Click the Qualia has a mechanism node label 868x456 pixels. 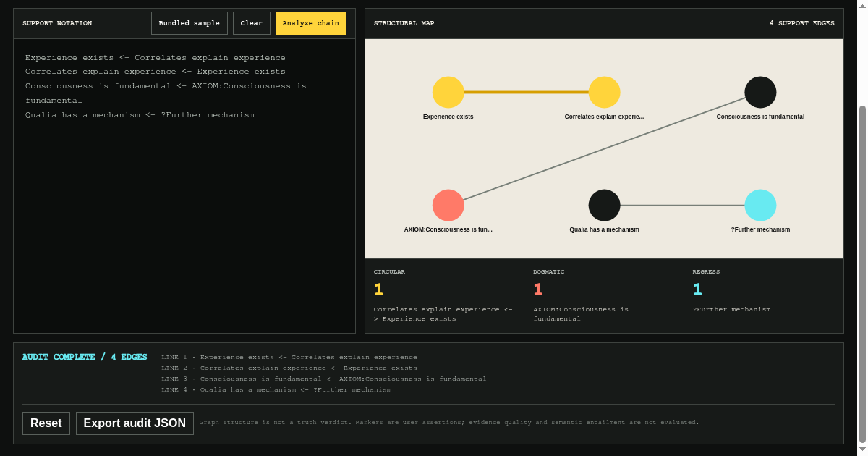tap(605, 229)
